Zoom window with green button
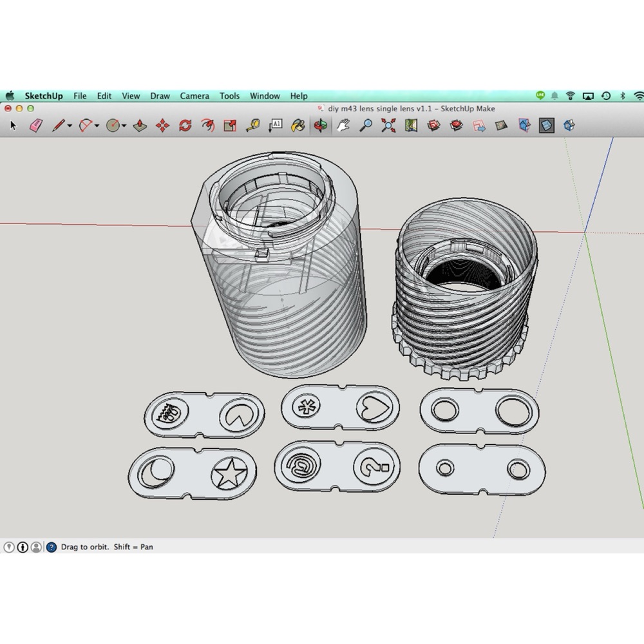This screenshot has width=644, height=644. [x=30, y=108]
